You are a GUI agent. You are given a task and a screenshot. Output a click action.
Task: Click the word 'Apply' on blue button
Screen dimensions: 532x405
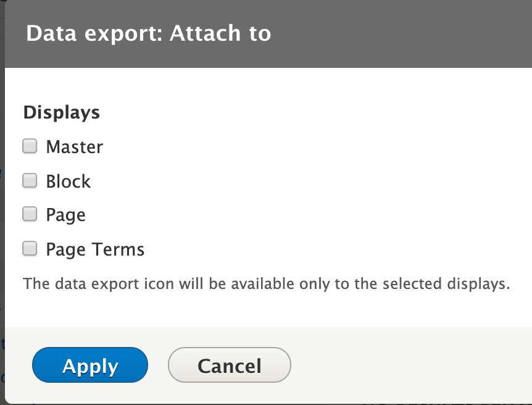(90, 366)
